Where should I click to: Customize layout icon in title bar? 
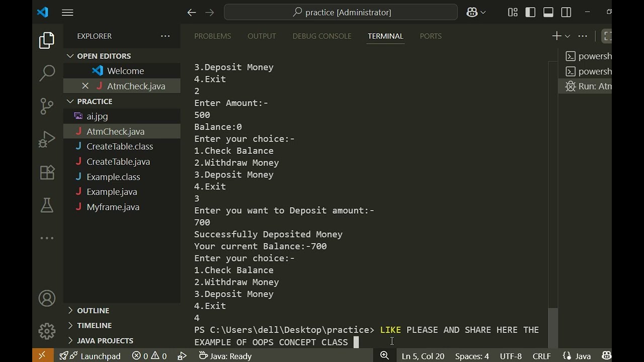[x=513, y=13]
